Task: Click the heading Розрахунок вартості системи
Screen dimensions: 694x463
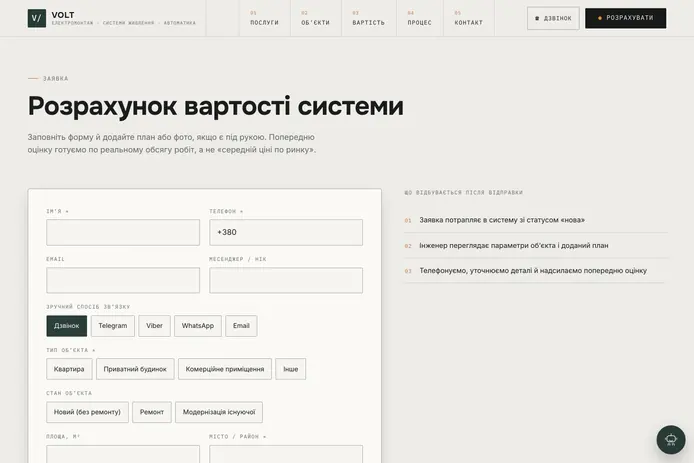Action: [216, 106]
